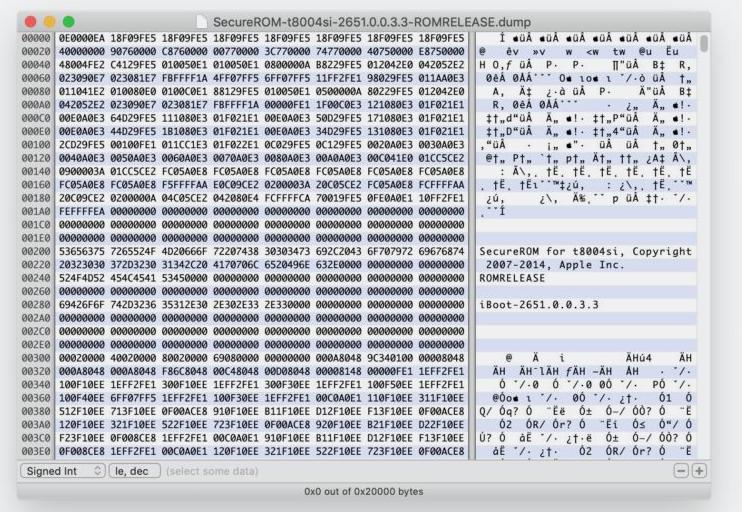Click hex word 042052E2 at row 000A0
The image size is (742, 512).
[82, 105]
